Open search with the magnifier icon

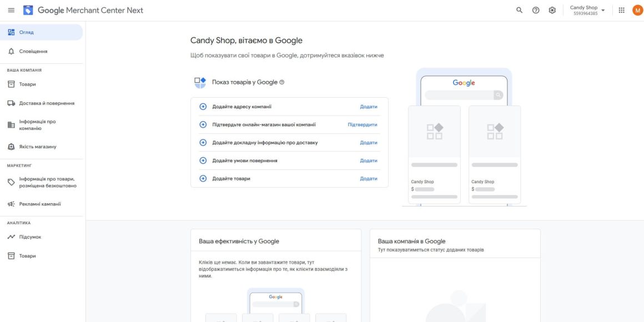[520, 10]
